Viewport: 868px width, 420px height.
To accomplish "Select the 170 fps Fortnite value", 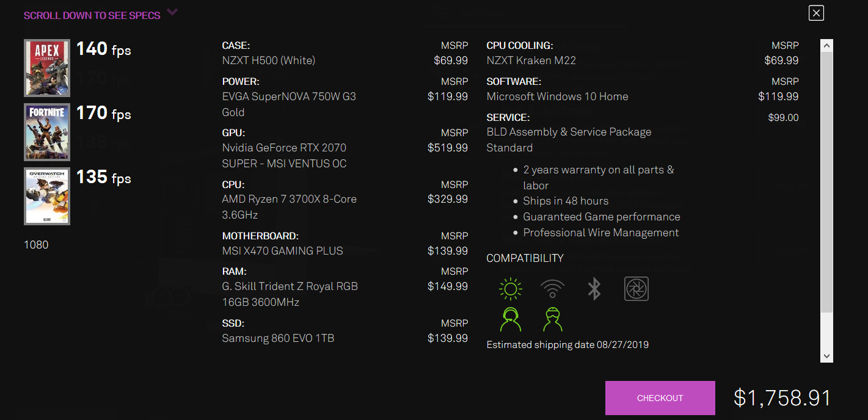I will 104,113.
